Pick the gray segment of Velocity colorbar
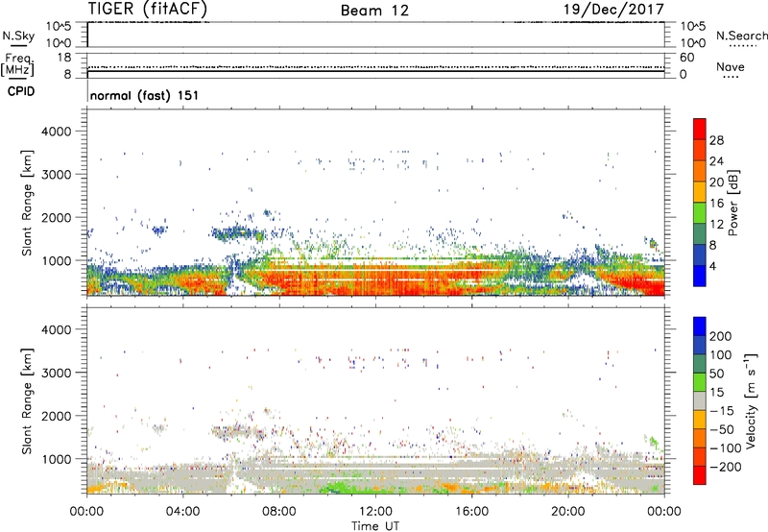 pos(700,401)
